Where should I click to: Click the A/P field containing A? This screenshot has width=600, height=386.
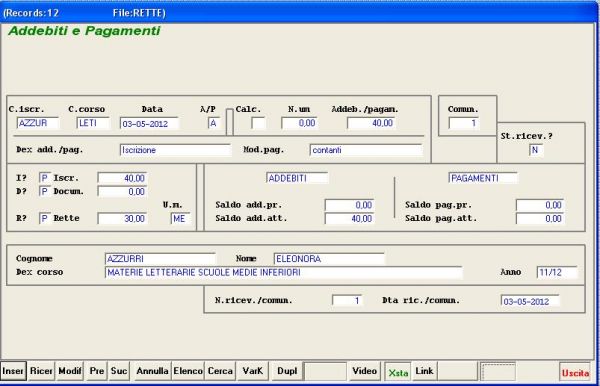[214, 123]
